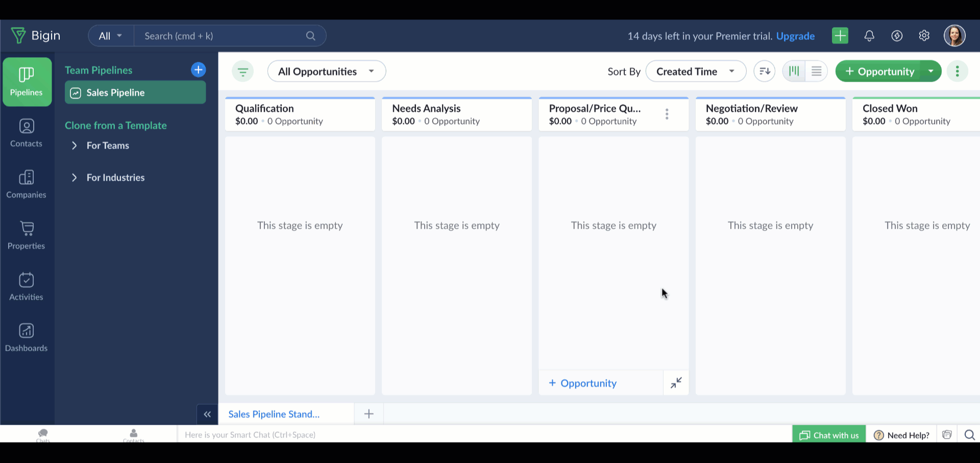Screen dimensions: 980x463
Task: Open the notifications bell
Action: (x=869, y=36)
